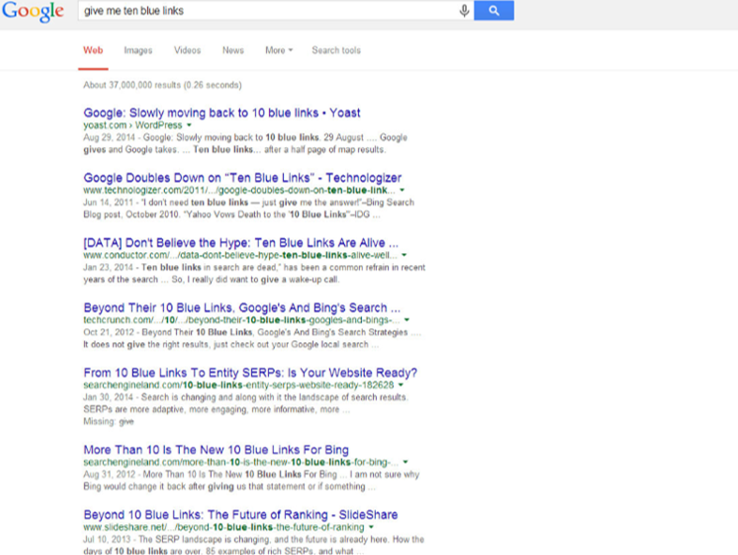
Task: Click the techcrunch.com green URL text
Action: point(241,320)
